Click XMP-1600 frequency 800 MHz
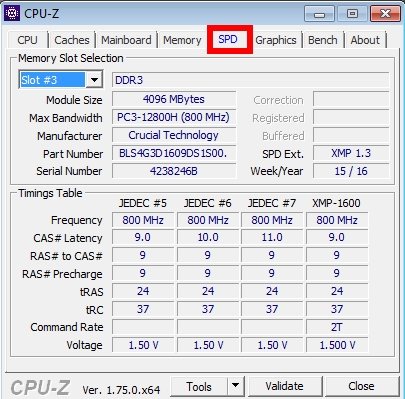Screen dimensions: 405x399 [337, 220]
